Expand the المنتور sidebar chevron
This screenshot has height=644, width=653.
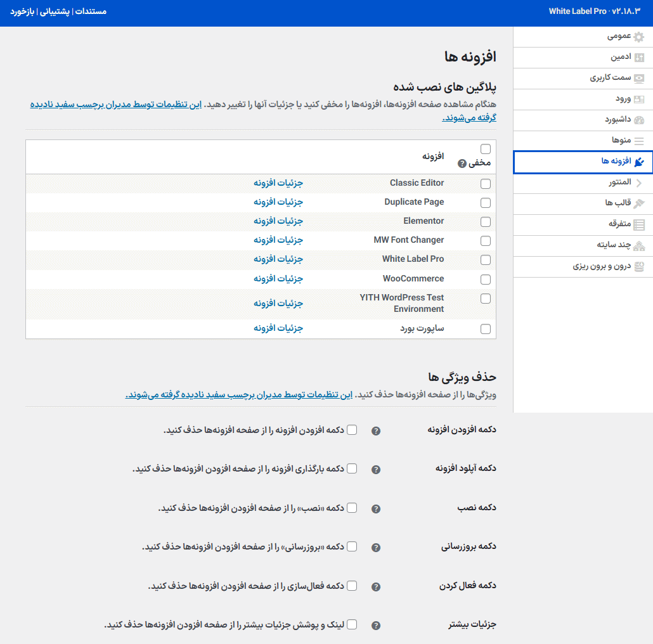[639, 183]
